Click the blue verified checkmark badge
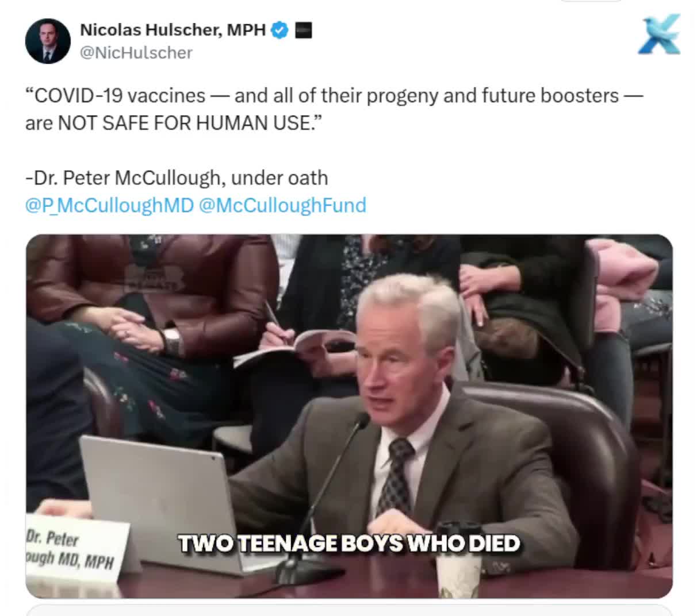697x616 pixels. (279, 30)
